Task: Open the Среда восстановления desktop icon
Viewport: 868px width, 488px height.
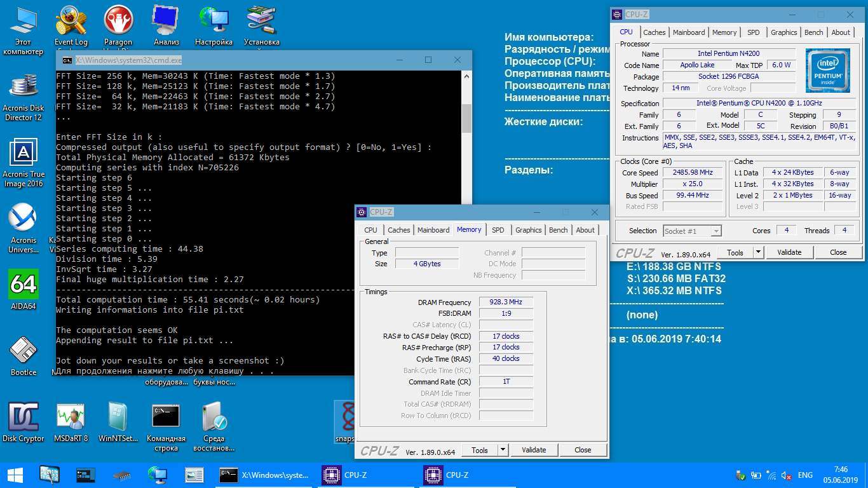Action: (214, 426)
